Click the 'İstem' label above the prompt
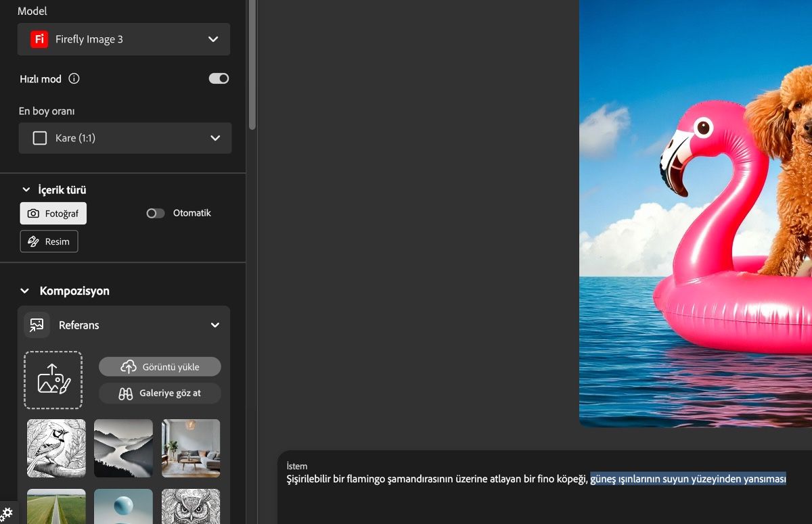Viewport: 812px width, 524px height. click(x=296, y=466)
